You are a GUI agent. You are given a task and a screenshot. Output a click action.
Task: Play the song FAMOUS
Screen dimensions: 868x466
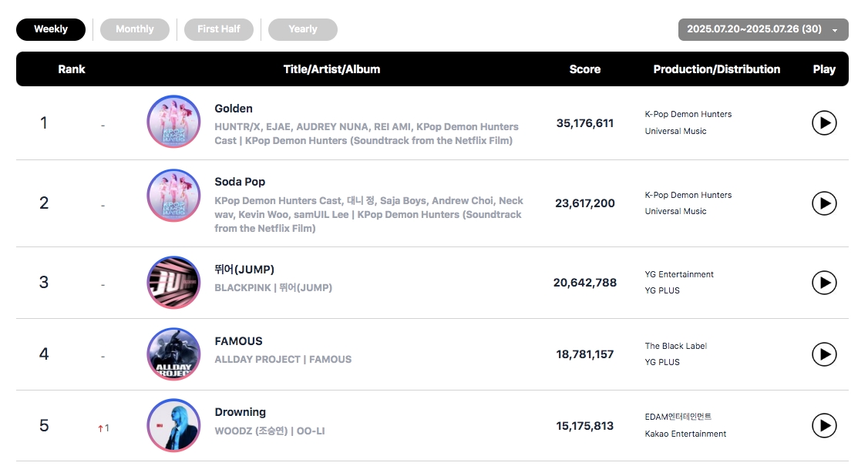824,354
